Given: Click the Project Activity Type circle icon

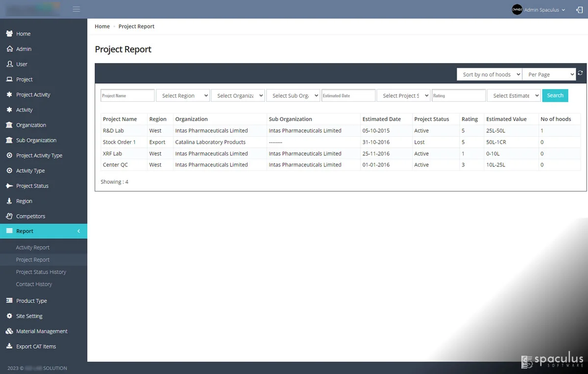Looking at the screenshot, I should pyautogui.click(x=9, y=155).
